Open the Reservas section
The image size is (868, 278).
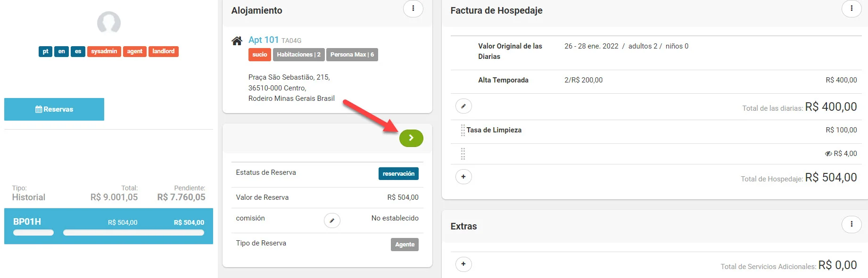pyautogui.click(x=54, y=109)
